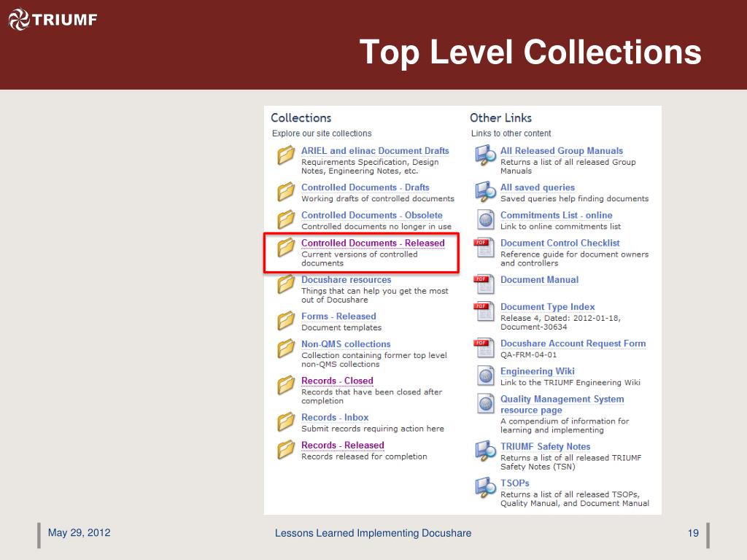Click folder icon beside Controlled Documents - Drafts
This screenshot has width=747, height=560.
point(286,192)
